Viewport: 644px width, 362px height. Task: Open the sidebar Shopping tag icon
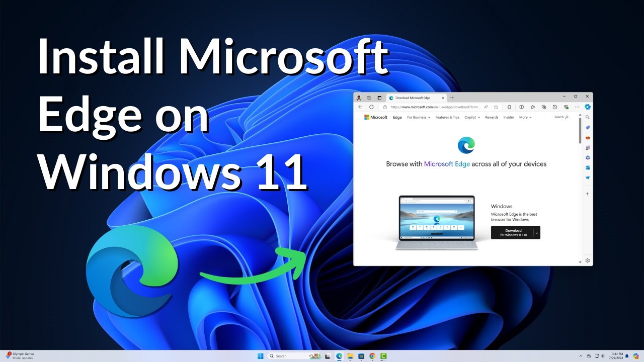coord(588,127)
